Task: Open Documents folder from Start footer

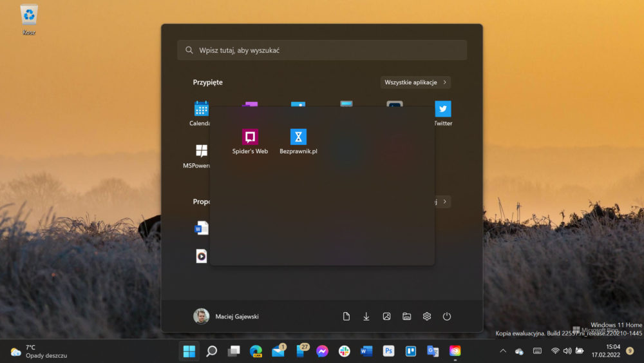Action: pyautogui.click(x=346, y=316)
